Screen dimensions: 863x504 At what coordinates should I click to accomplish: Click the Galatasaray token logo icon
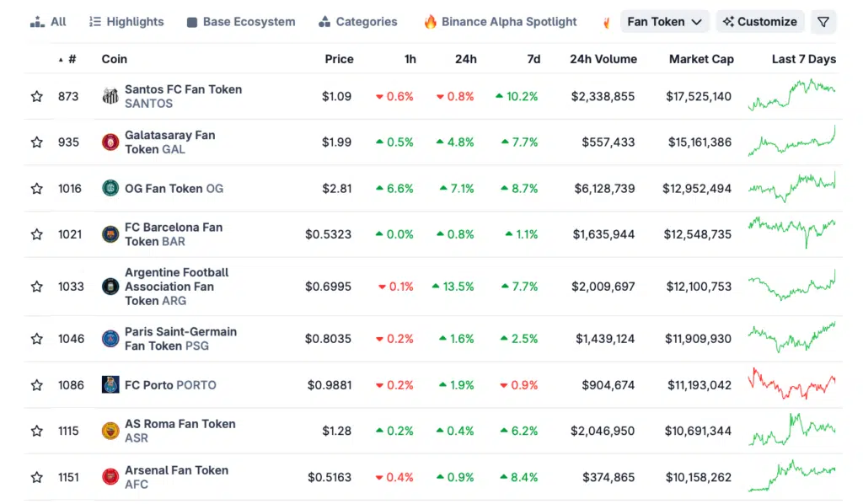tap(110, 142)
